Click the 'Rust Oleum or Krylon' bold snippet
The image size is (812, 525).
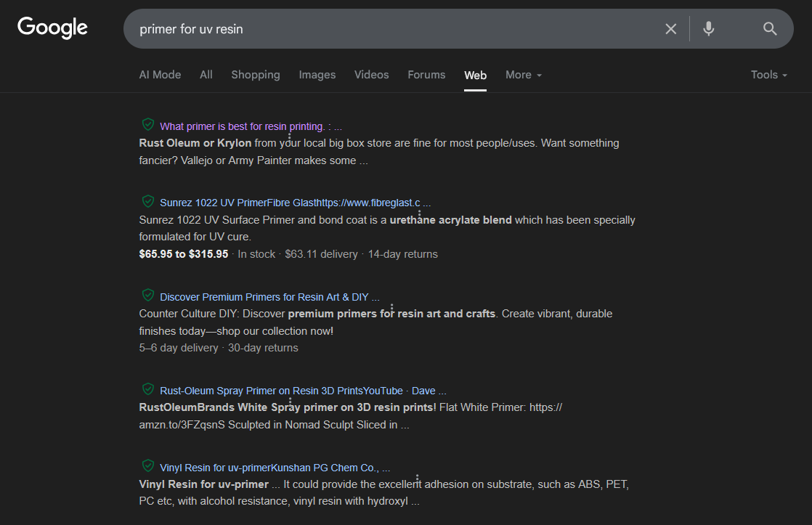(x=195, y=143)
